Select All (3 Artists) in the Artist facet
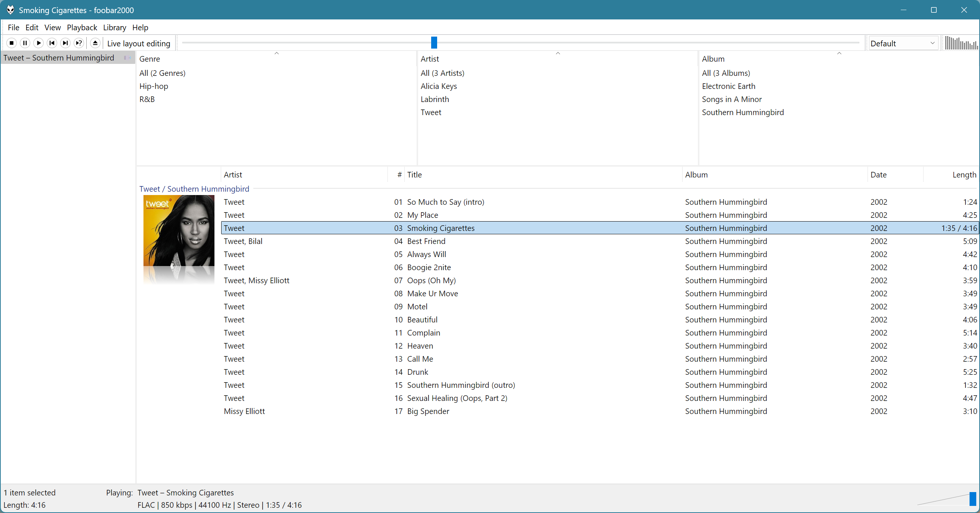 pos(442,73)
